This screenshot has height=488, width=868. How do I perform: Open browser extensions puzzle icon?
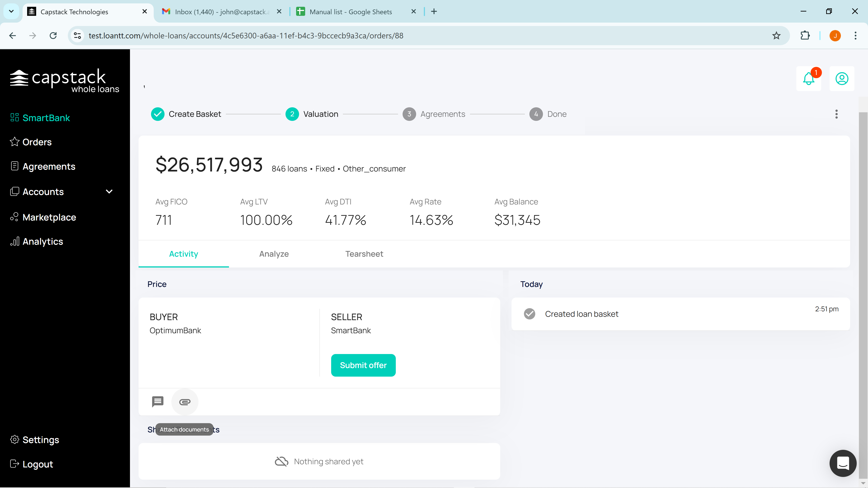(805, 36)
